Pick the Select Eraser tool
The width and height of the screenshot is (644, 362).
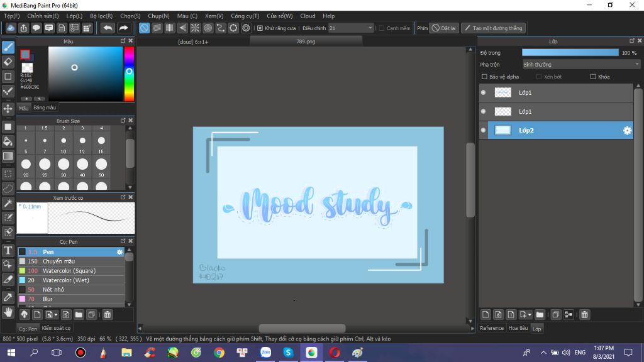pyautogui.click(x=8, y=231)
